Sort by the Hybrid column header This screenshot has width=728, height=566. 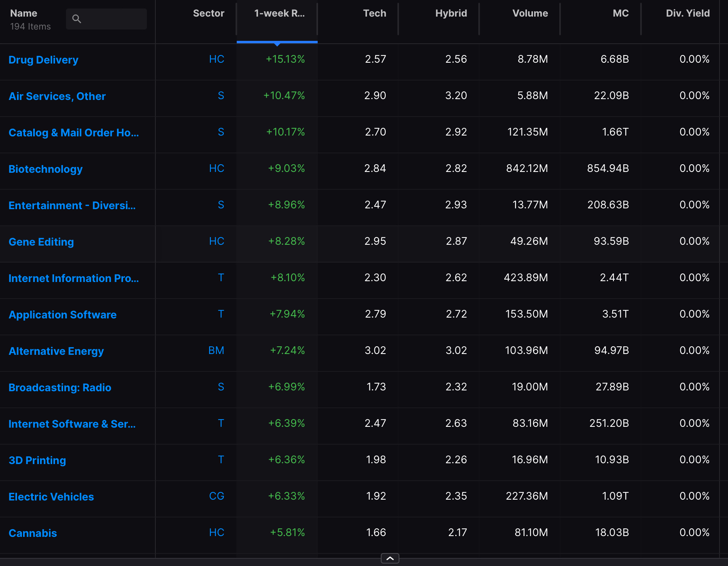tap(451, 13)
